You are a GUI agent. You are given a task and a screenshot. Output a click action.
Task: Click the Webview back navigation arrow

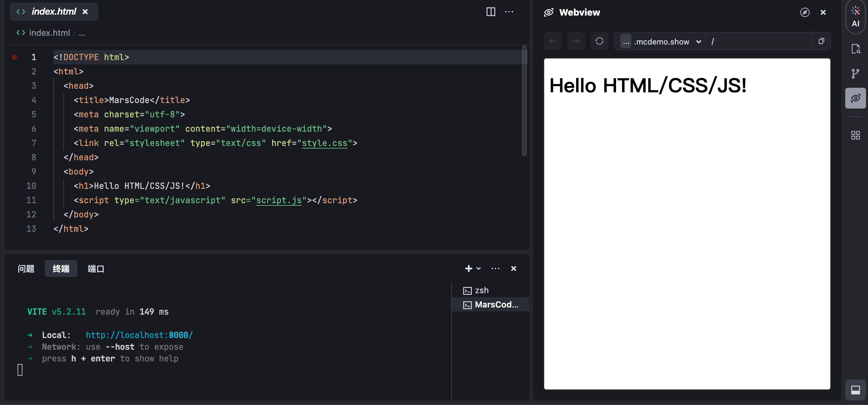(552, 41)
